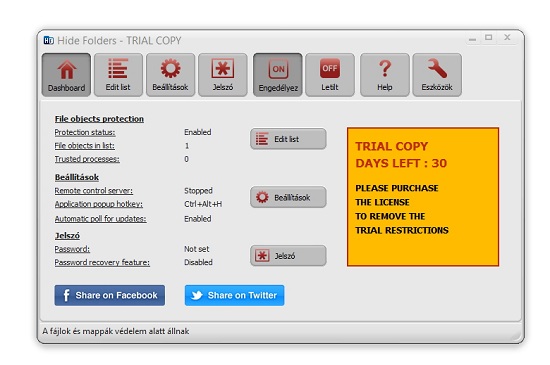Click the Ctrl+Alt+H hotkey value

(x=203, y=204)
